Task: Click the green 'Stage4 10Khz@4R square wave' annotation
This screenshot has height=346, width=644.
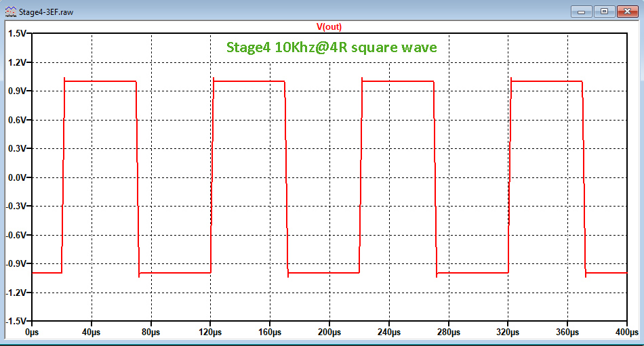Action: [x=331, y=47]
